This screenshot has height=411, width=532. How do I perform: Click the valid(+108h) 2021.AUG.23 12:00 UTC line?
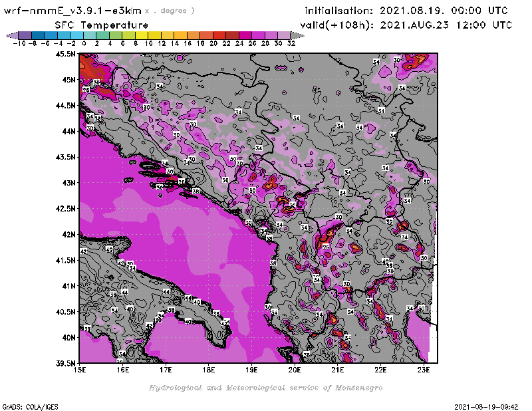(x=406, y=25)
